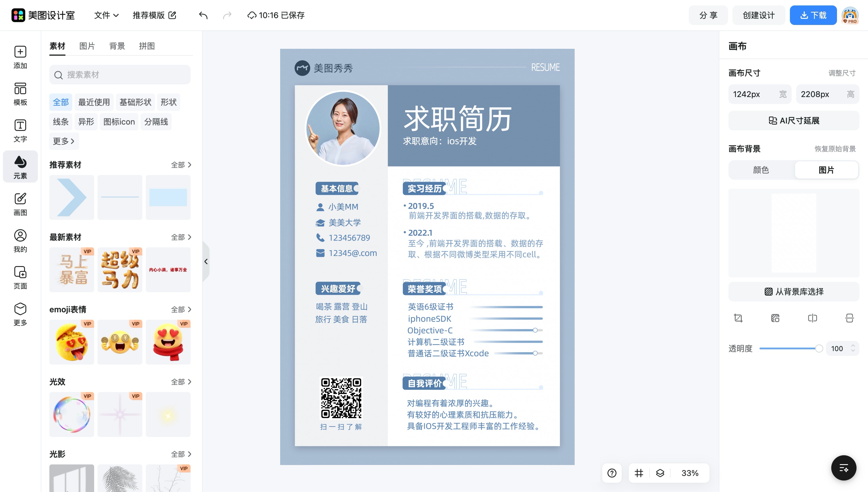This screenshot has height=492, width=868.
Task: Switch canvas background to 图片
Action: point(826,170)
